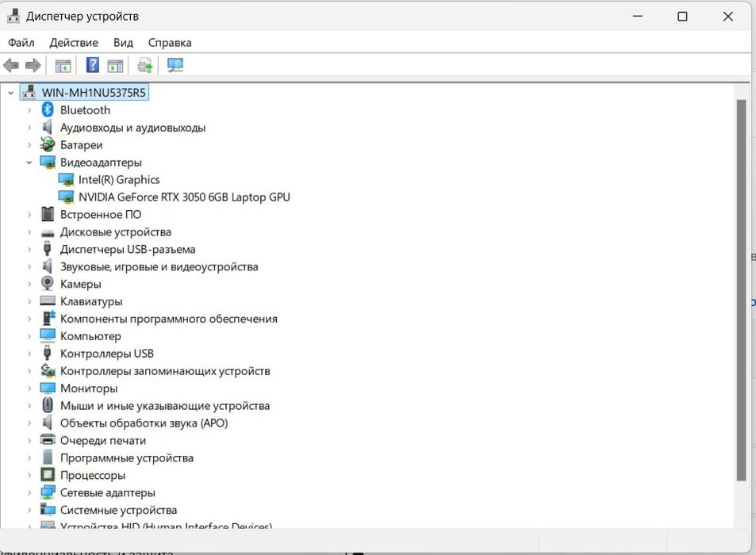This screenshot has height=555, width=756.
Task: Select NVIDIA GeForce RTX 3050 6GB Laptop GPU
Action: point(184,197)
